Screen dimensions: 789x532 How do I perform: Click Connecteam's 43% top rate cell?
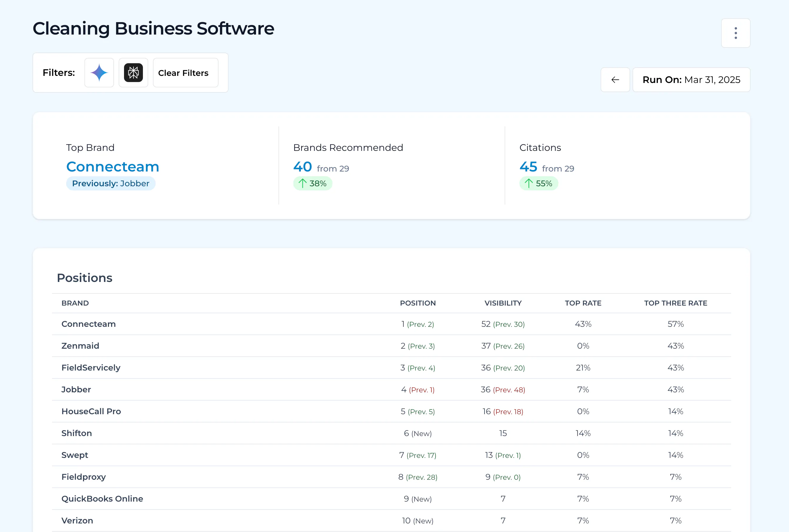(583, 324)
